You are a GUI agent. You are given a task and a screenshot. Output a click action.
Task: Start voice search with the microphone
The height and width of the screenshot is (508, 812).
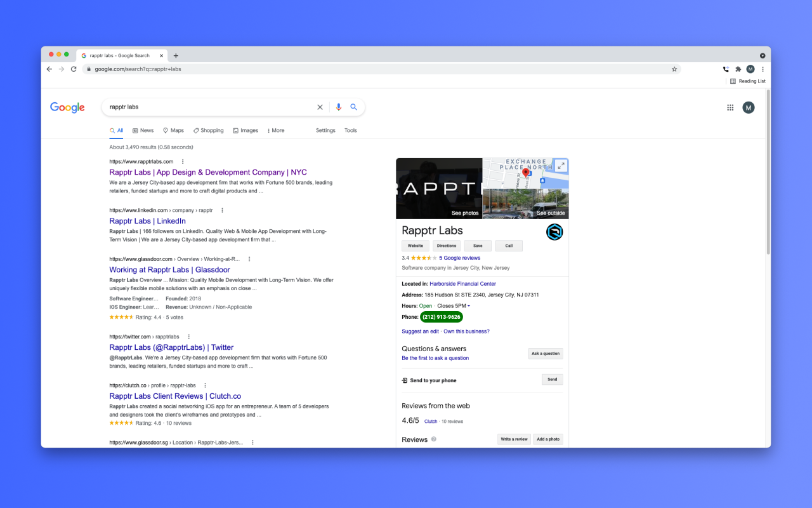click(339, 107)
